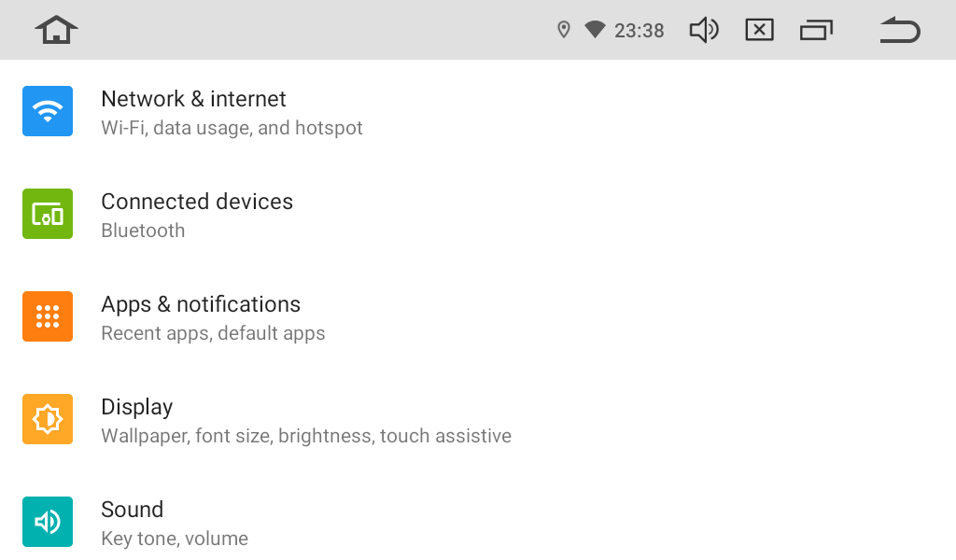Open Connected devices settings
The image size is (956, 560).
(x=197, y=202)
